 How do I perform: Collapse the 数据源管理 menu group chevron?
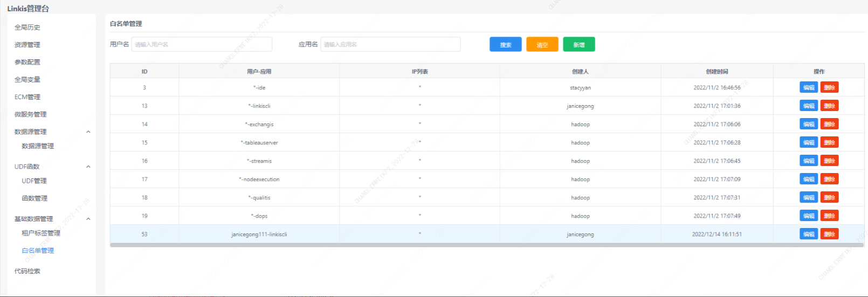(88, 132)
